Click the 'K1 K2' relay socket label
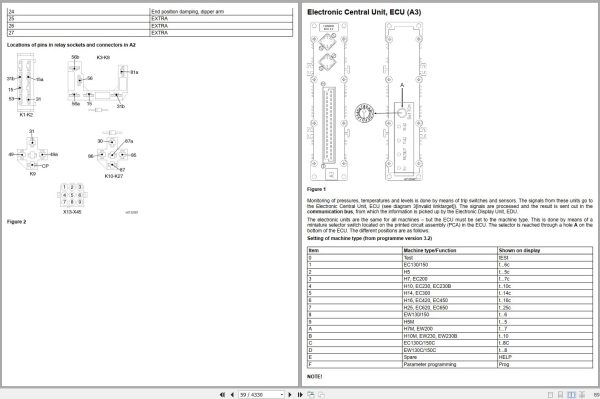The width and height of the screenshot is (600, 399). pos(26,115)
